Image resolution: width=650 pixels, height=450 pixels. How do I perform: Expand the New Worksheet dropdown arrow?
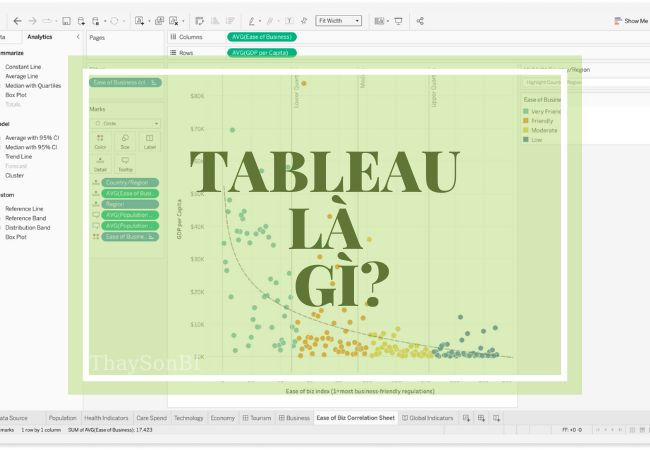pyautogui.click(x=149, y=21)
